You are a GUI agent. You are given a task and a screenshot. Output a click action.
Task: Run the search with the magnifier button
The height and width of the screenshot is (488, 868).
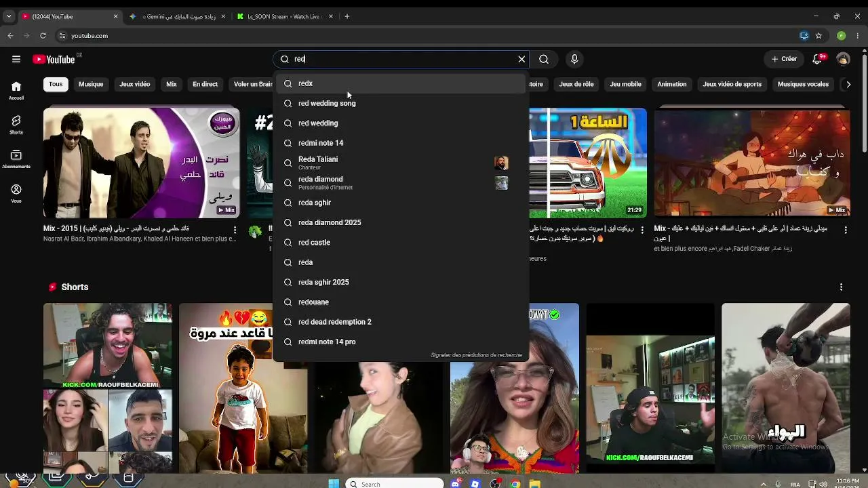(x=544, y=59)
